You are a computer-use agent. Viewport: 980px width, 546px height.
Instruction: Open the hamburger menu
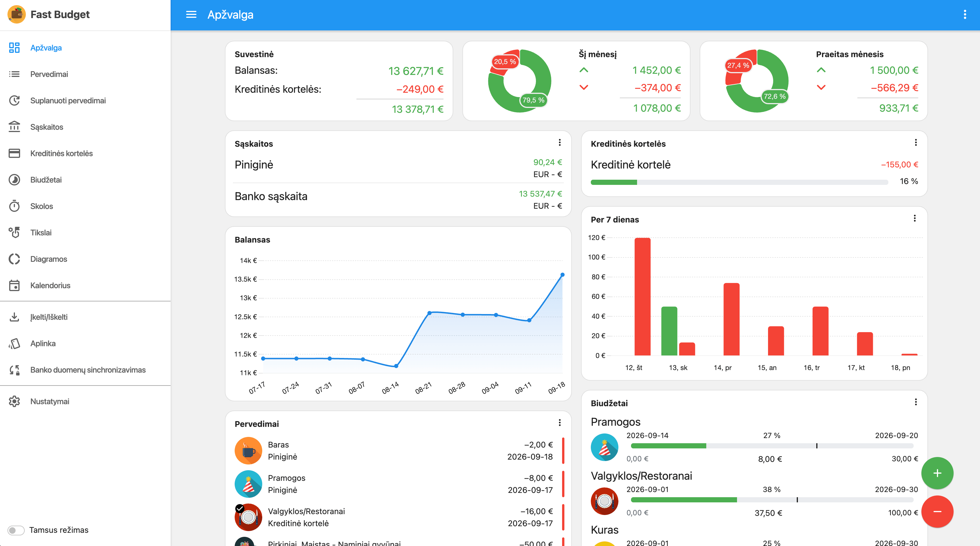pyautogui.click(x=191, y=14)
